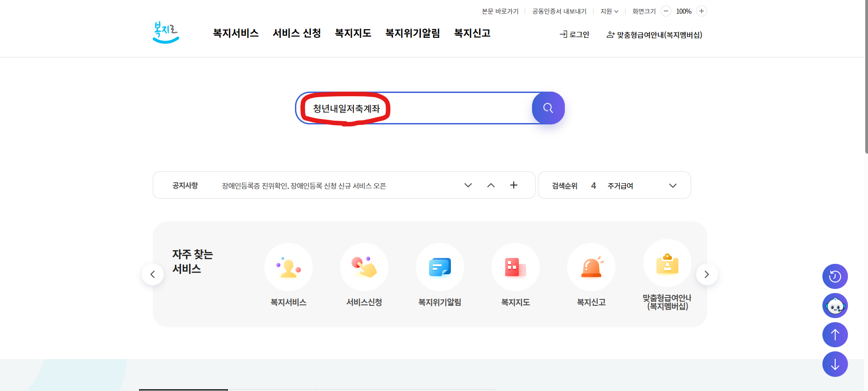Show next frequently used services
The image size is (868, 391).
click(x=707, y=274)
